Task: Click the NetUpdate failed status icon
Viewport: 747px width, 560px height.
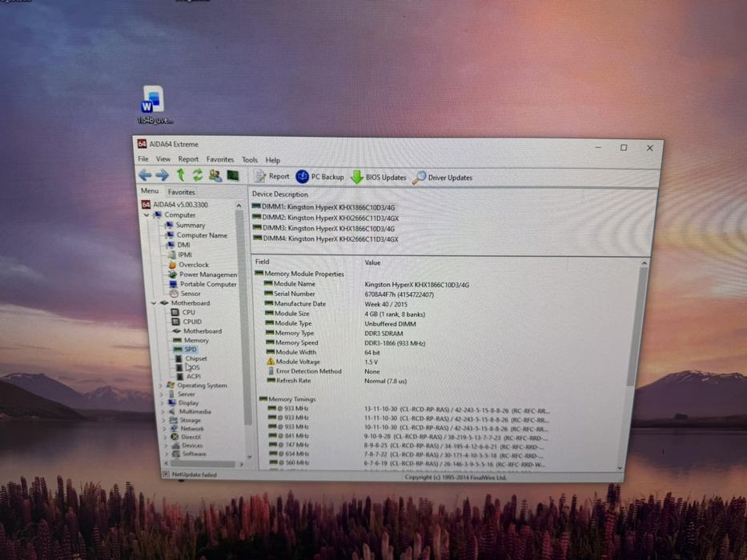Action: click(166, 474)
